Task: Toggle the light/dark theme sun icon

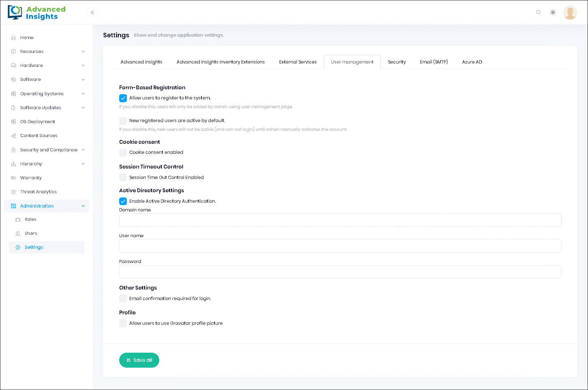Action: (x=553, y=13)
